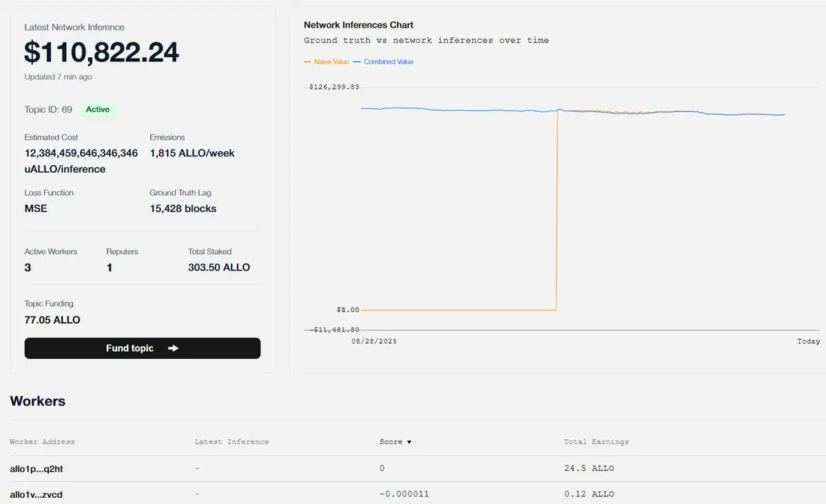Click the -0.000011 score cell
Screen dimensions: 826x504
(x=404, y=494)
